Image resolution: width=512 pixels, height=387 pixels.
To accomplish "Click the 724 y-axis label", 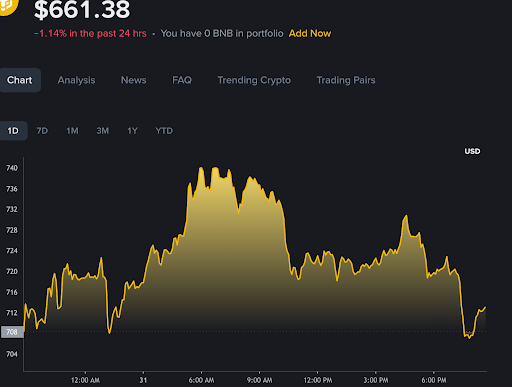I will pyautogui.click(x=12, y=251).
